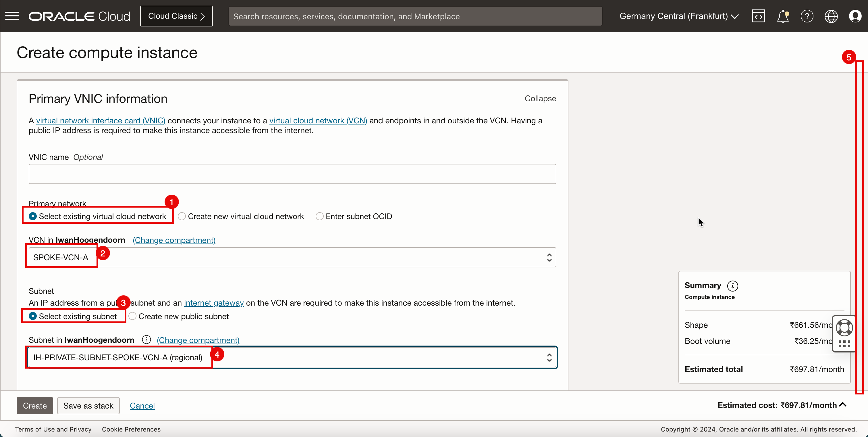Click the notifications bell icon

783,16
